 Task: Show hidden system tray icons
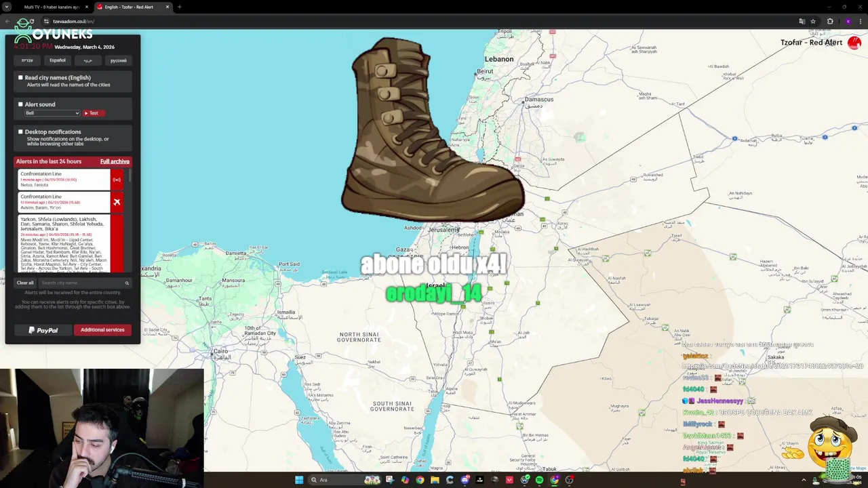804,480
